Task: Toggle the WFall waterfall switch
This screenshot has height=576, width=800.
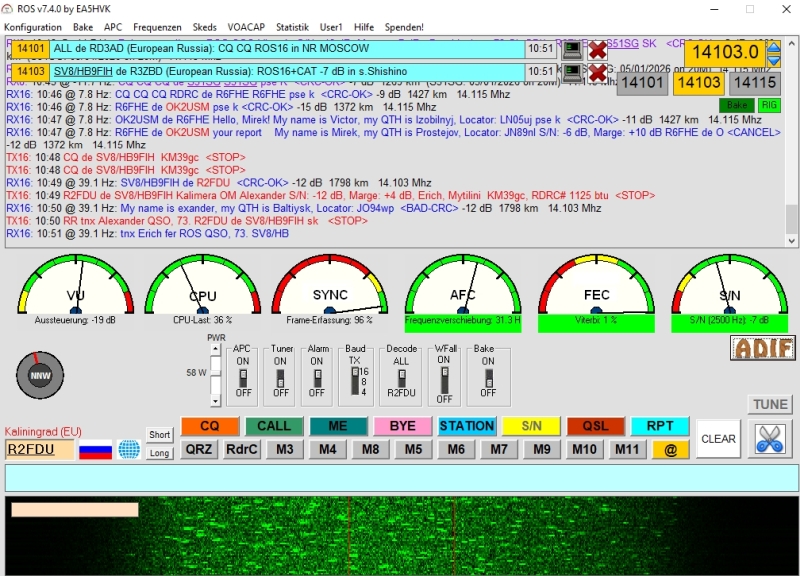Action: tap(444, 380)
